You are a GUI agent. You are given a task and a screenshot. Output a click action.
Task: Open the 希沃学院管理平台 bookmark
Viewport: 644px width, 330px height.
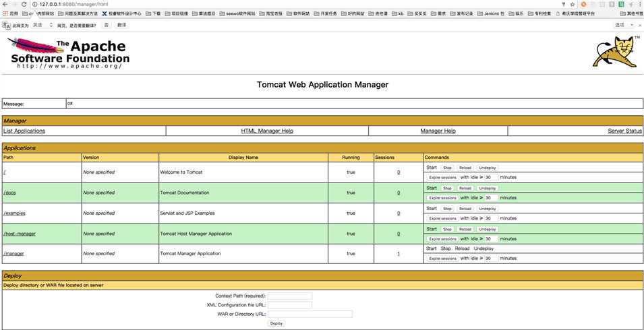[x=575, y=13]
